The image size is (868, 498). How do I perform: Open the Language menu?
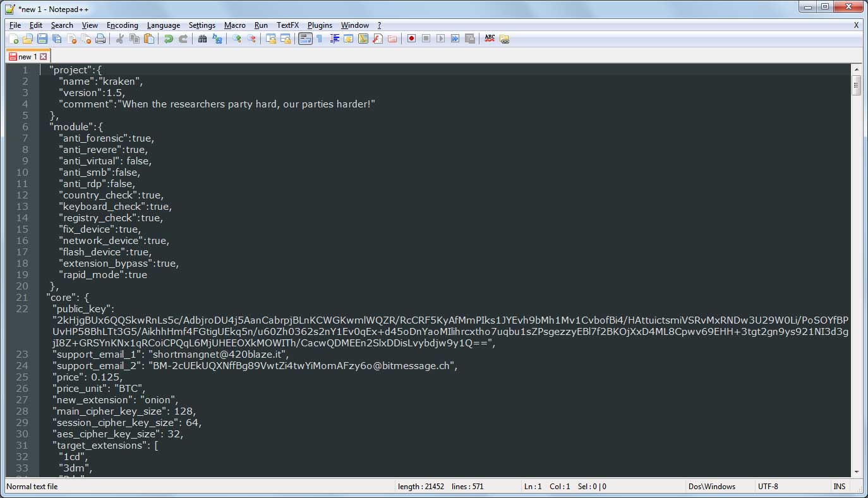164,25
